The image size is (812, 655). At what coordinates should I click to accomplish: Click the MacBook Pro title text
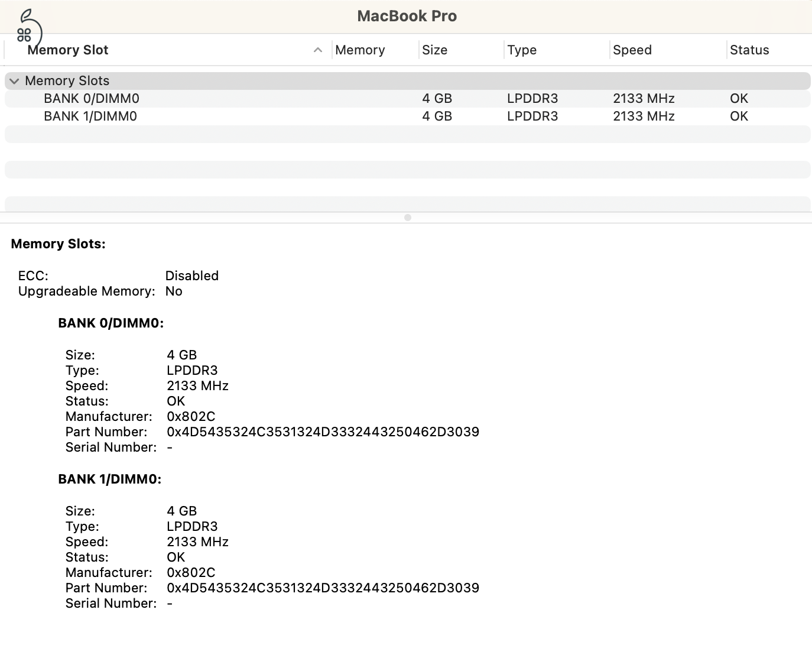[x=407, y=16]
